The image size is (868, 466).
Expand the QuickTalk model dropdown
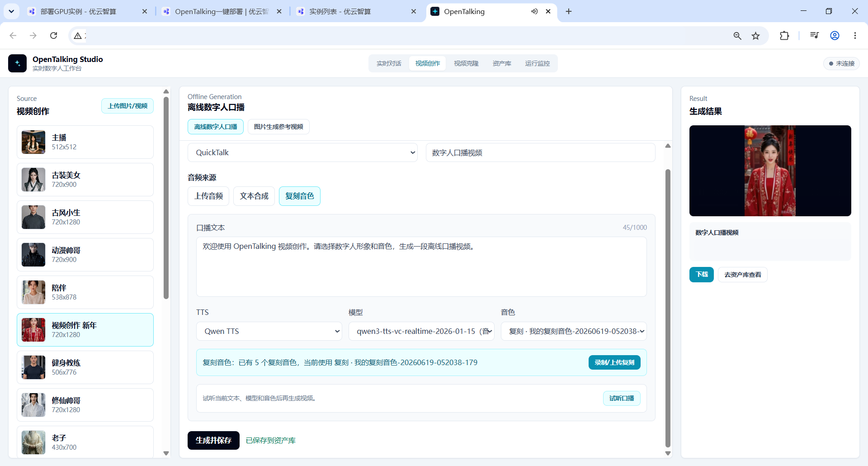point(302,152)
